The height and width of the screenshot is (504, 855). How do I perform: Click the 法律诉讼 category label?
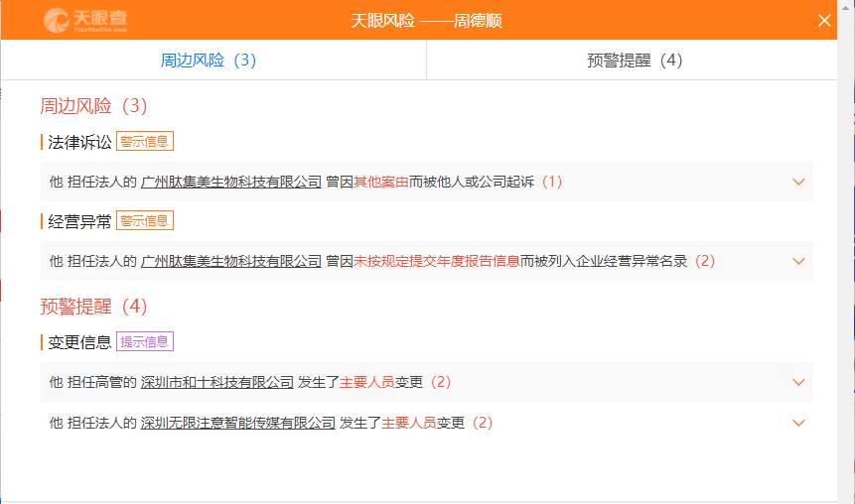click(79, 142)
